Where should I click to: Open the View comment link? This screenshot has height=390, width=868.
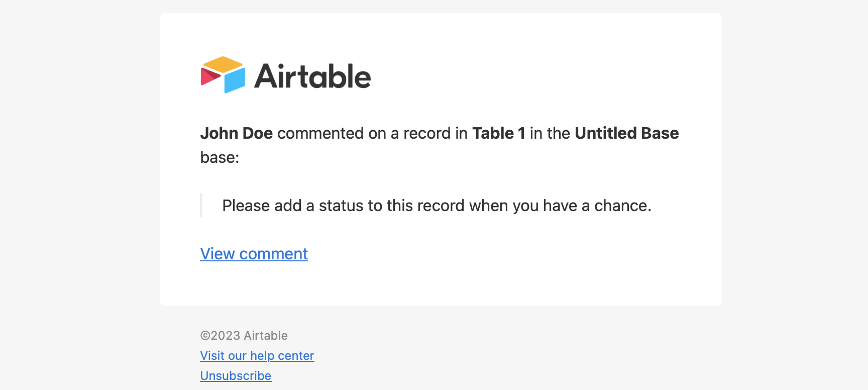click(254, 254)
